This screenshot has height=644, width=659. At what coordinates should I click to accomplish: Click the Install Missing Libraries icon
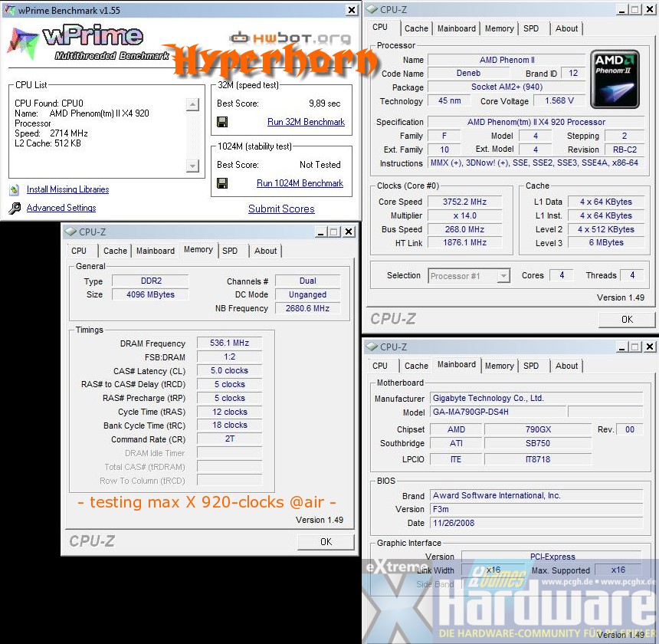tap(15, 189)
